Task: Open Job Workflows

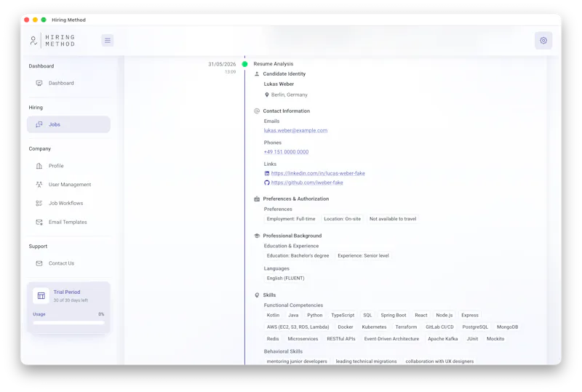Action: [x=68, y=204]
